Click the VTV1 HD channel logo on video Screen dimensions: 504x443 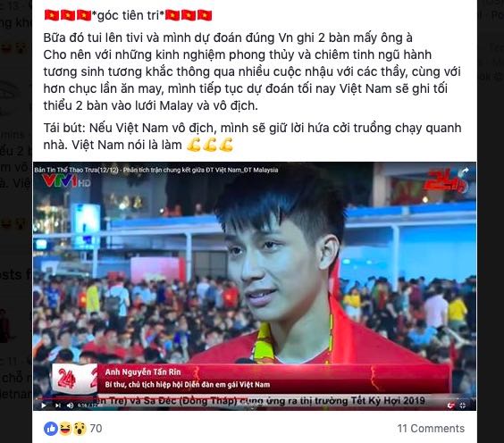tap(67, 181)
